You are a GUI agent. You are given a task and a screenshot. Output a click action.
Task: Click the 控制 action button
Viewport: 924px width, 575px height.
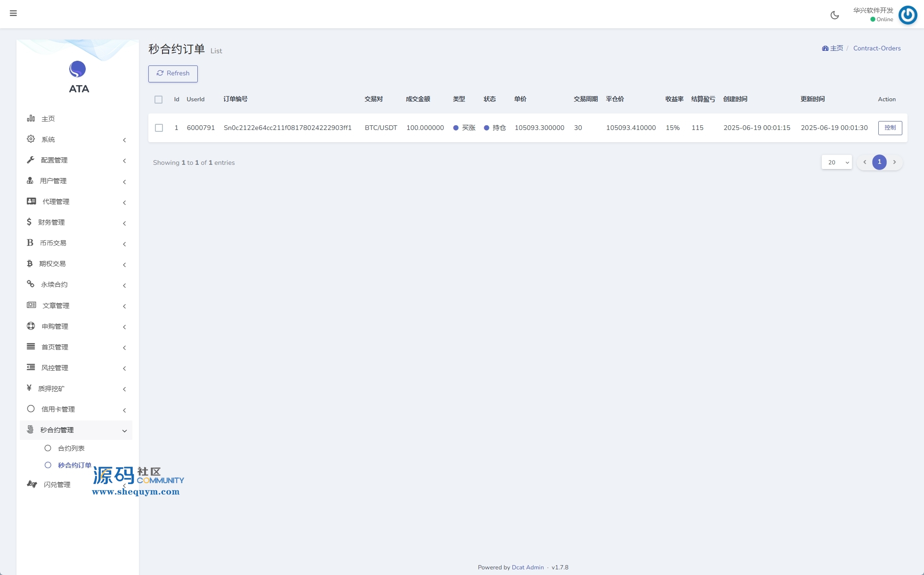pyautogui.click(x=890, y=128)
